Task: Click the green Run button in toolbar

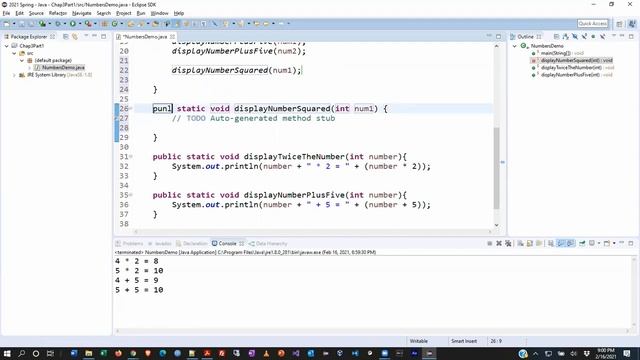Action: coord(73,24)
